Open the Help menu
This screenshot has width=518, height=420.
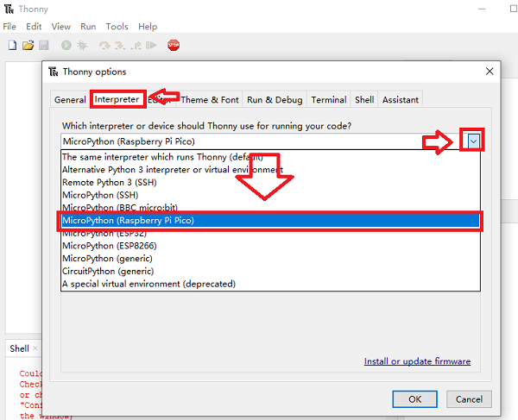pos(148,27)
